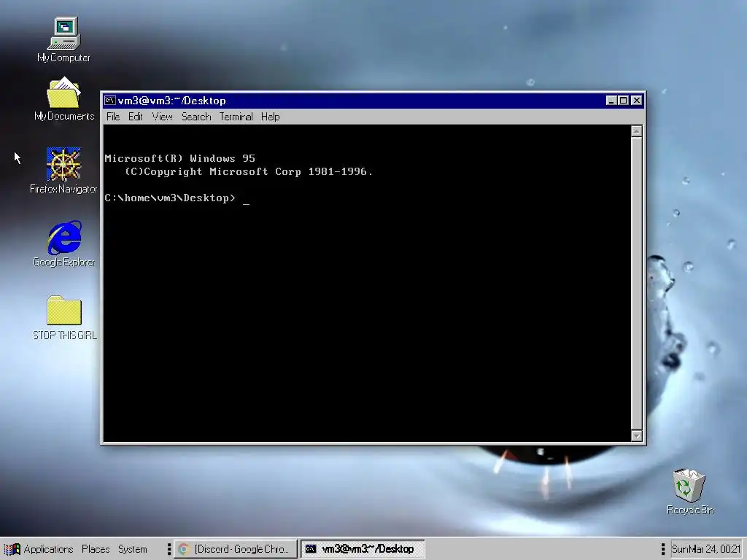Open the Applications panel menu
The width and height of the screenshot is (747, 560).
click(x=48, y=549)
